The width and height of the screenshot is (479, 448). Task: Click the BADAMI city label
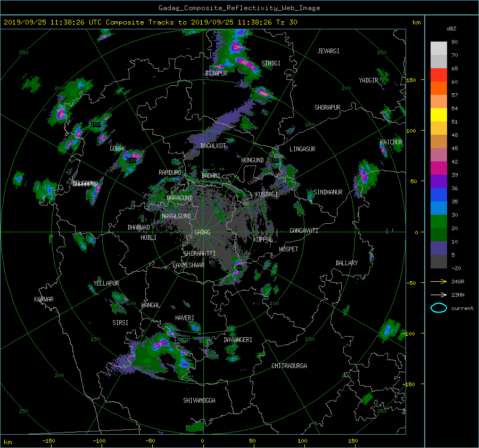pos(211,176)
